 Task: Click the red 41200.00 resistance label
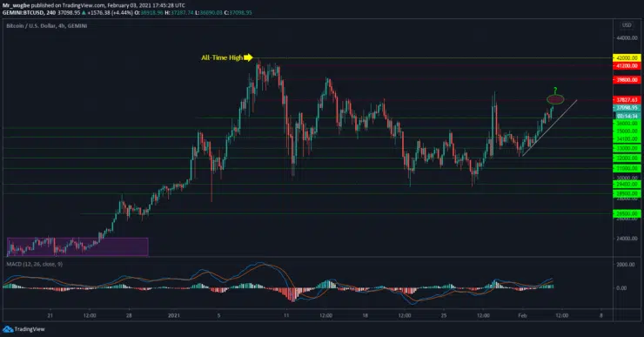(627, 66)
